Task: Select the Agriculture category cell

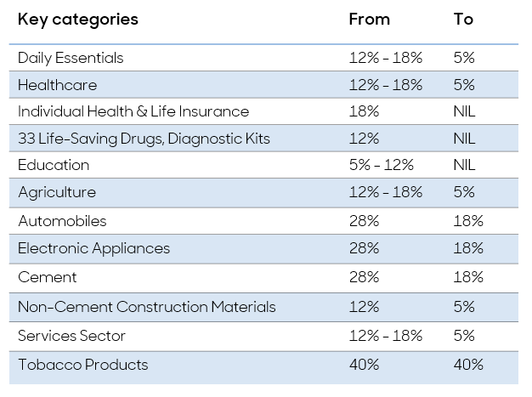Action: click(57, 192)
